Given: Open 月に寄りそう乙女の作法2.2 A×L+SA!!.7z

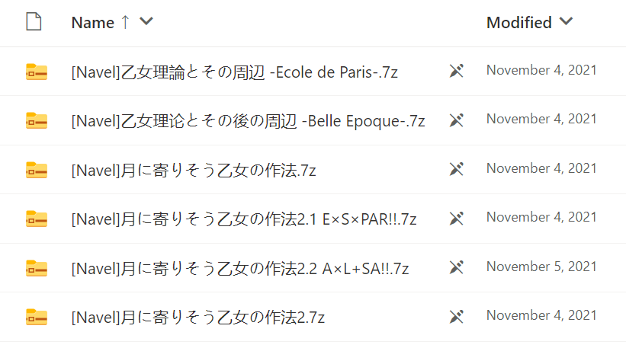Looking at the screenshot, I should [x=240, y=268].
